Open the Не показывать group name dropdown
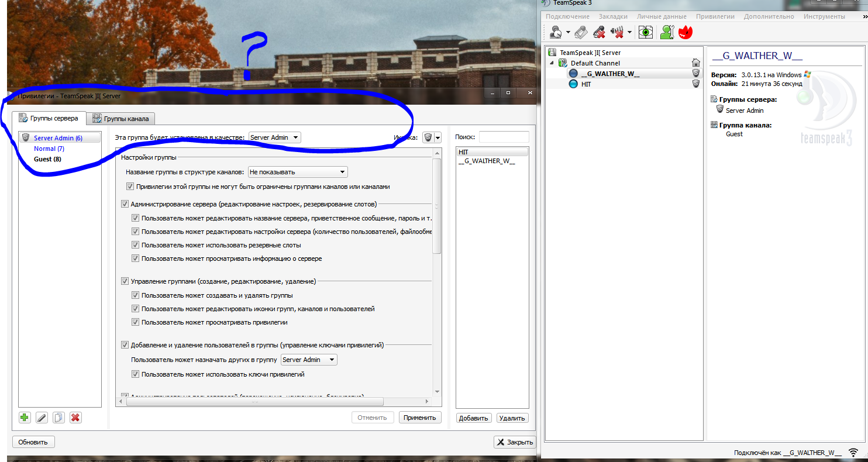Image resolution: width=868 pixels, height=462 pixels. tap(298, 172)
